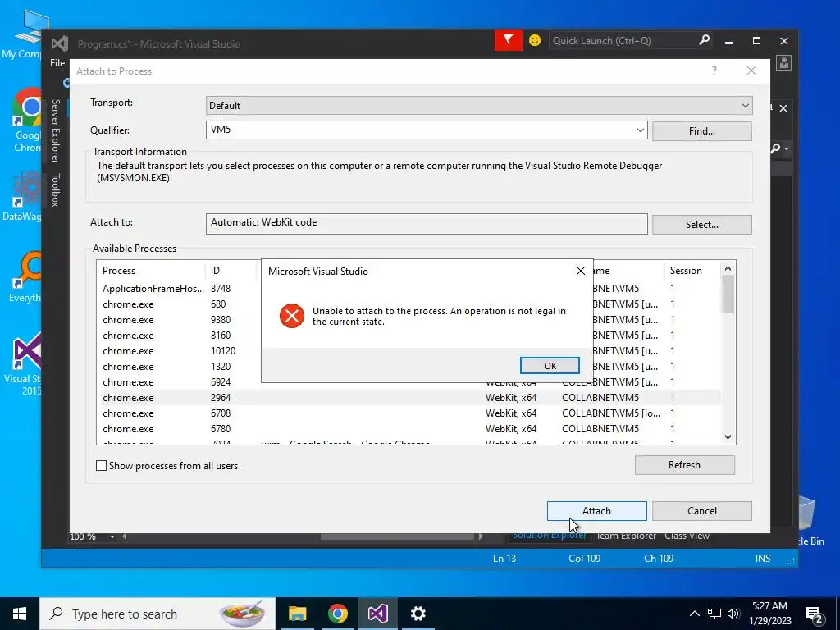Open Chrome from the taskbar
Screen dimensions: 840x630
(x=337, y=614)
